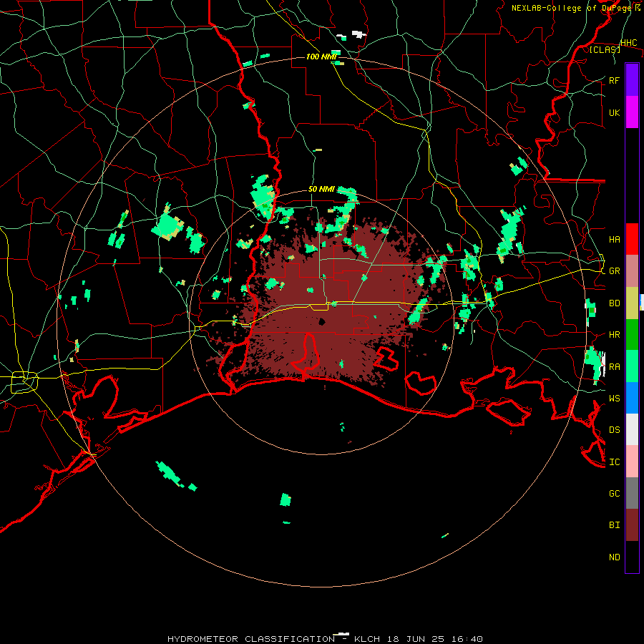Click the [CLAS] units label
Screen dimensions: 644x644
(605, 49)
